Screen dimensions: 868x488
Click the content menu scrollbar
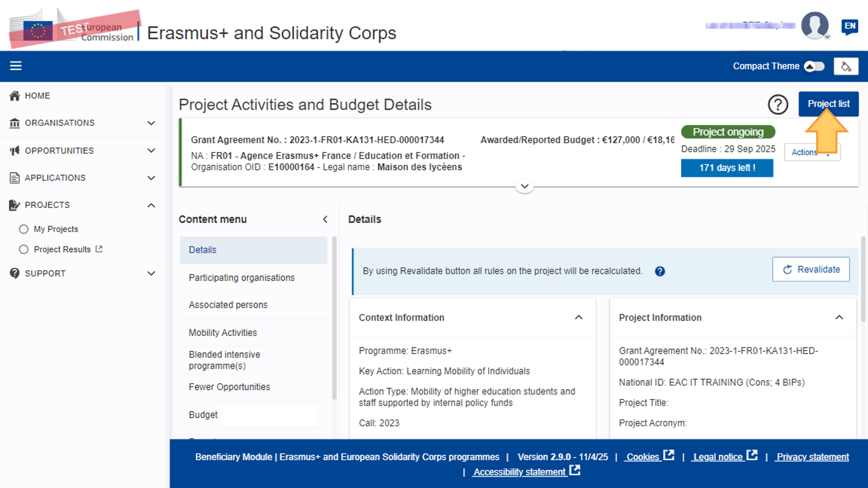click(334, 318)
